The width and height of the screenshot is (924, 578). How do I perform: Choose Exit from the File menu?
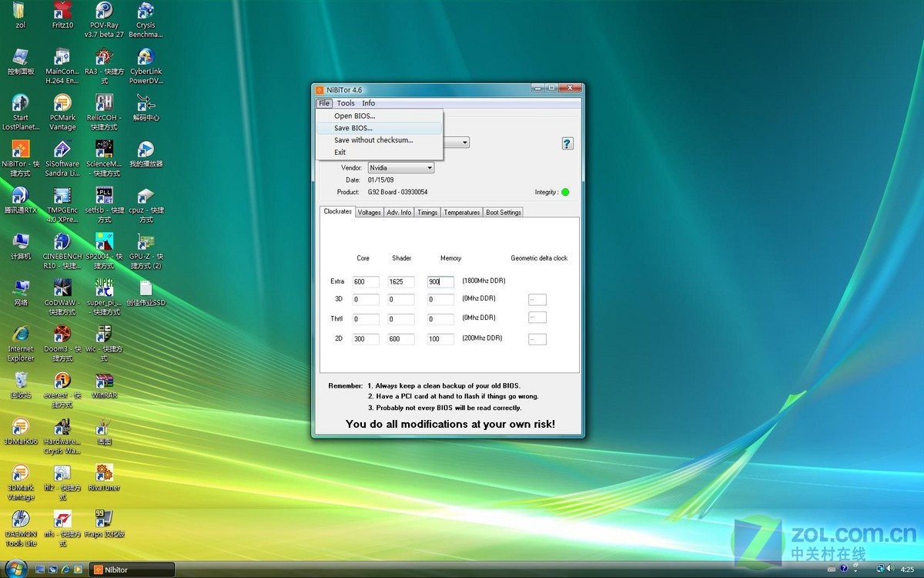coord(379,153)
